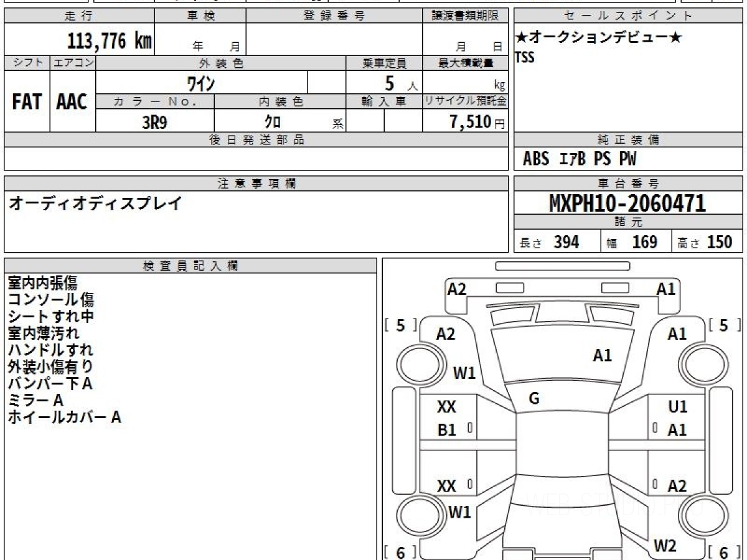Select the 純正装備 header
Image resolution: width=747 pixels, height=560 pixels.
click(629, 140)
